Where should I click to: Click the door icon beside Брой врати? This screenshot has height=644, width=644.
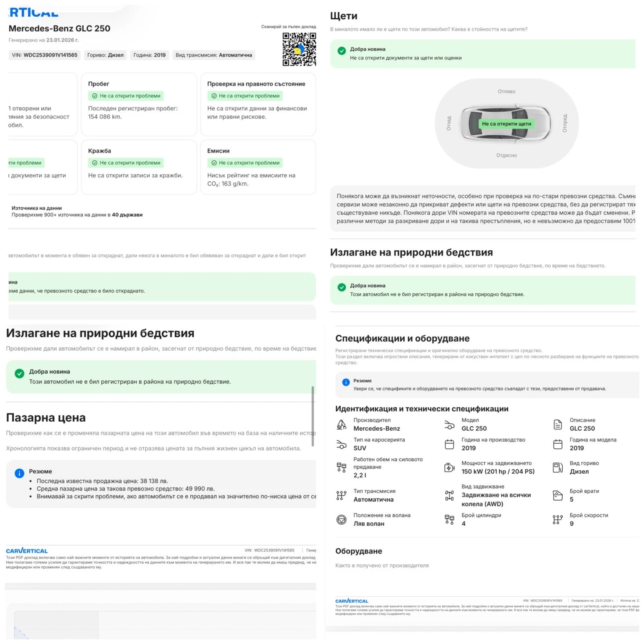click(557, 495)
